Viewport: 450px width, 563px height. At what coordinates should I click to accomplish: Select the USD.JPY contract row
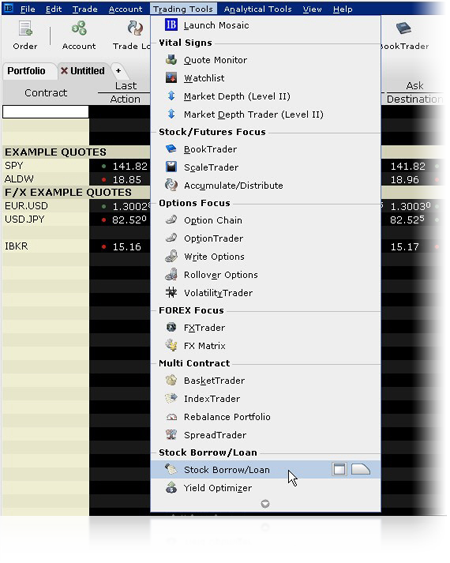pos(46,219)
